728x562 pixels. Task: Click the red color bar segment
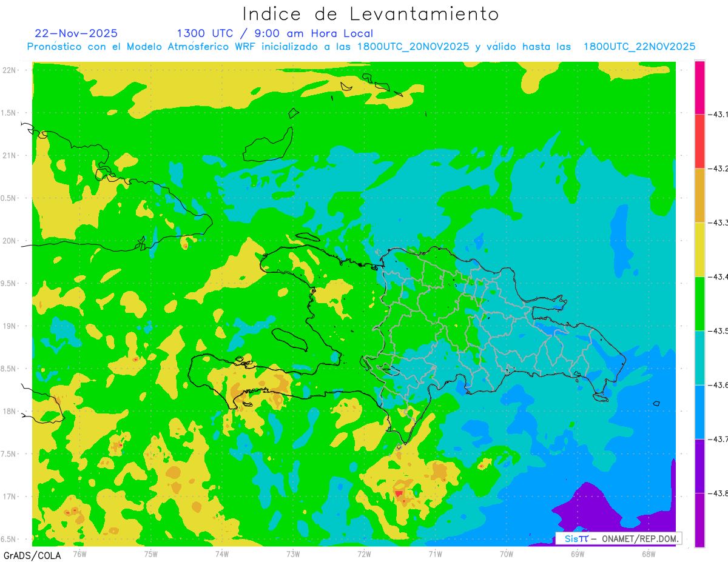699,141
